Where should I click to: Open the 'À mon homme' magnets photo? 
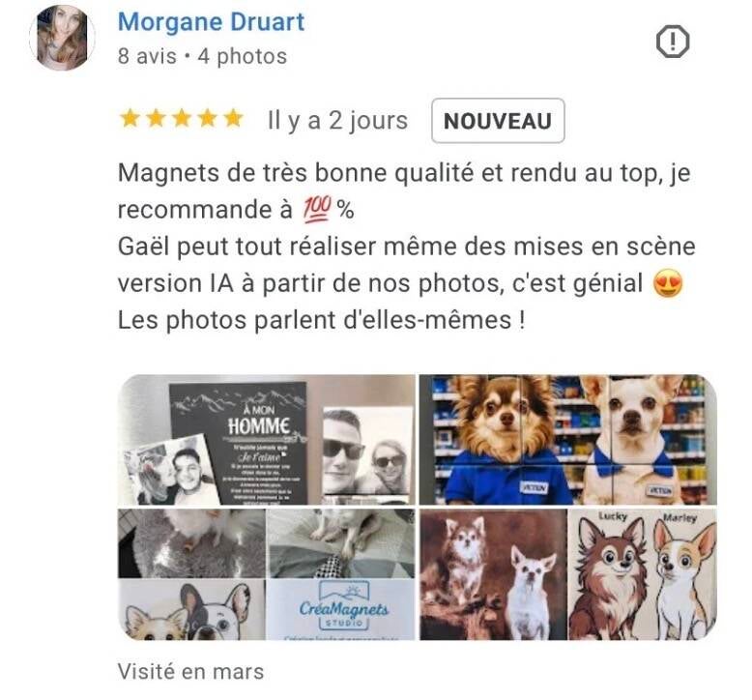tap(267, 440)
